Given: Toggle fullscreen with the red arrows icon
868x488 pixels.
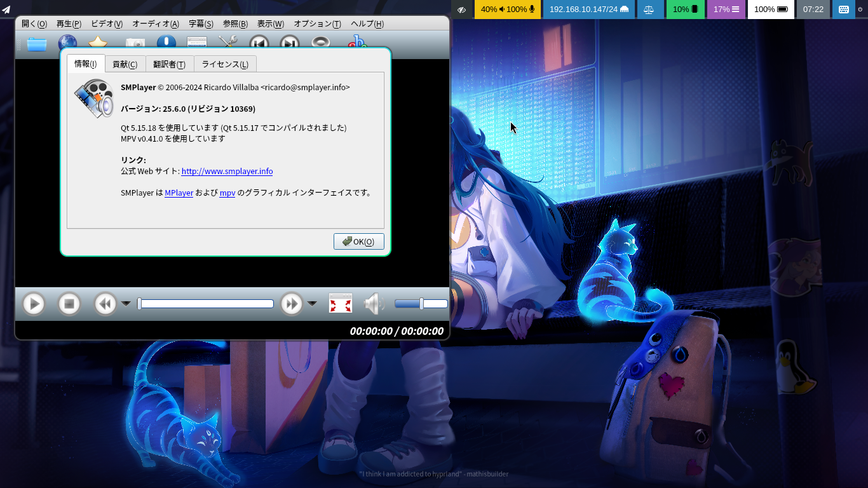Looking at the screenshot, I should click(x=341, y=304).
